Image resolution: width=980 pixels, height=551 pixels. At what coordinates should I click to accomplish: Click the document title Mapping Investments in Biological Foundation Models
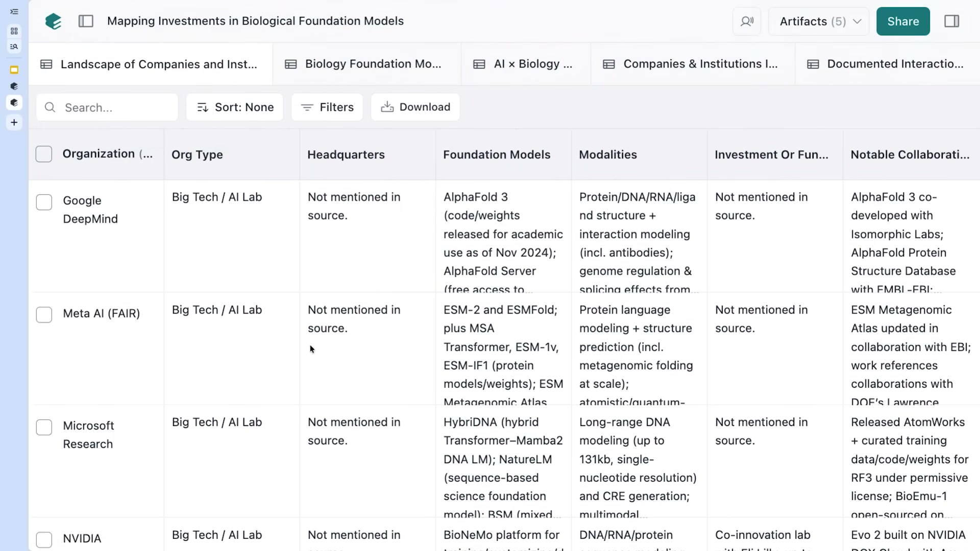(x=255, y=21)
